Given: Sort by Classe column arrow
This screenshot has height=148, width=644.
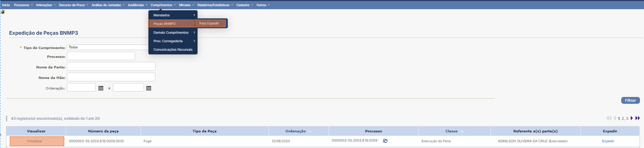Looking at the screenshot, I should point(462,131).
